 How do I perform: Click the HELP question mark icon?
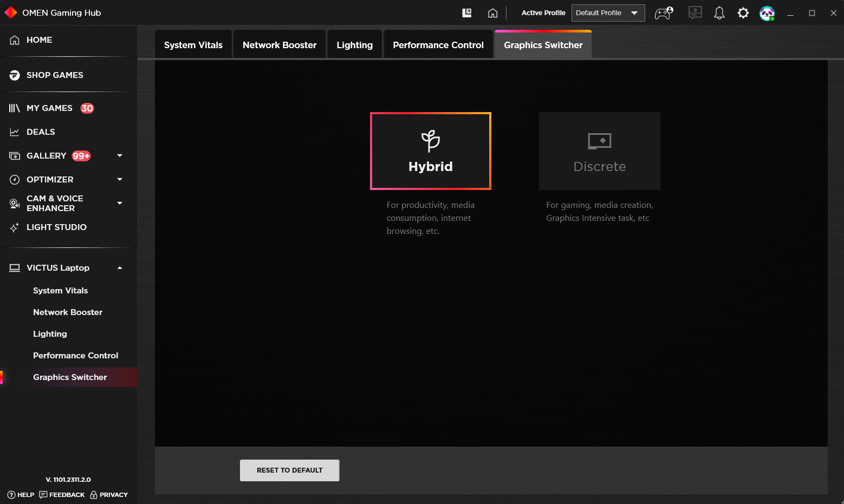11,495
